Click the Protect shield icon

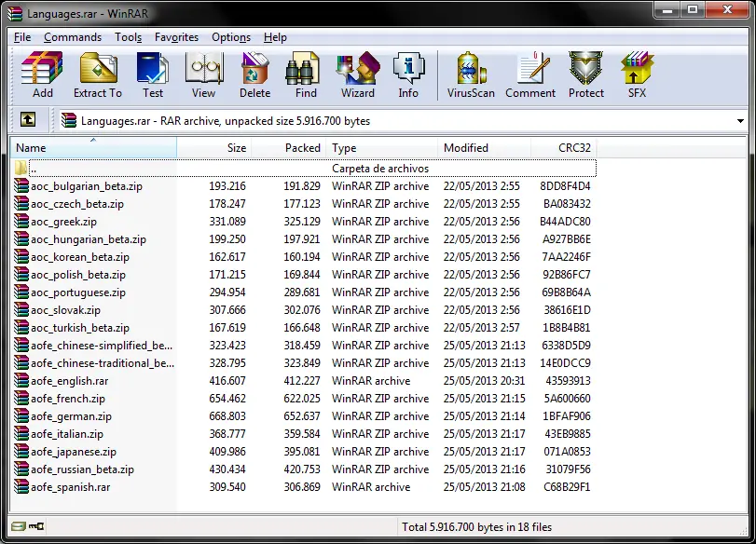tap(585, 75)
